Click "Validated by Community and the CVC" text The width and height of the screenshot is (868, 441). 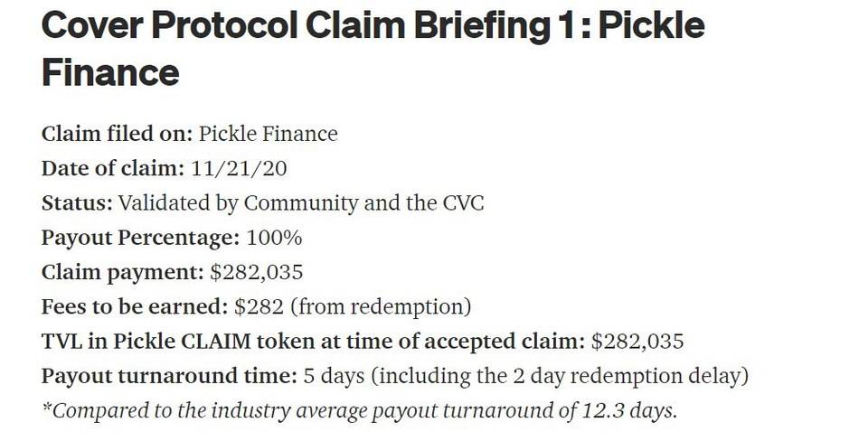pyautogui.click(x=301, y=202)
